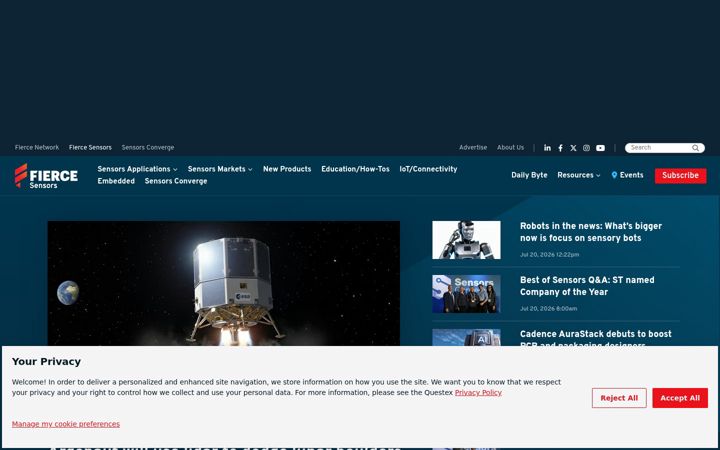Expand the Sensors Markets menu
This screenshot has height=450, width=720.
[220, 169]
